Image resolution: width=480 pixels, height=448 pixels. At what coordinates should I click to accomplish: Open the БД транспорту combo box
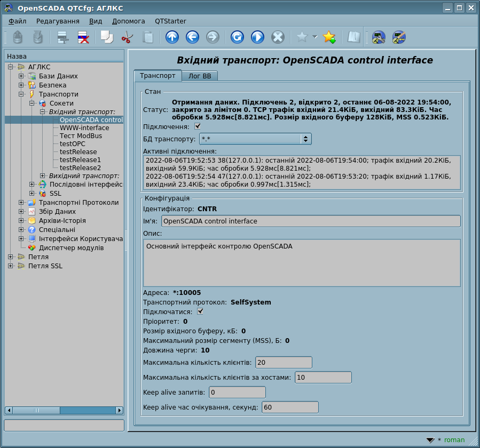pos(255,139)
